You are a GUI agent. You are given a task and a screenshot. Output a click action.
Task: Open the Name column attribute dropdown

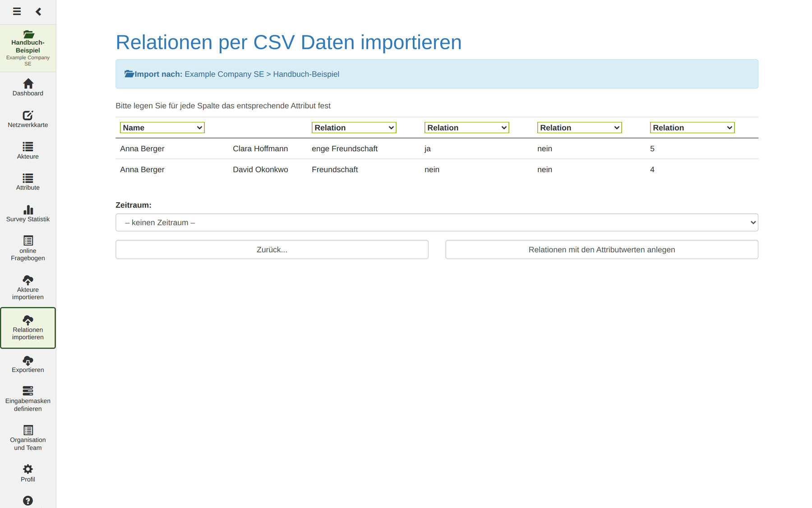162,128
